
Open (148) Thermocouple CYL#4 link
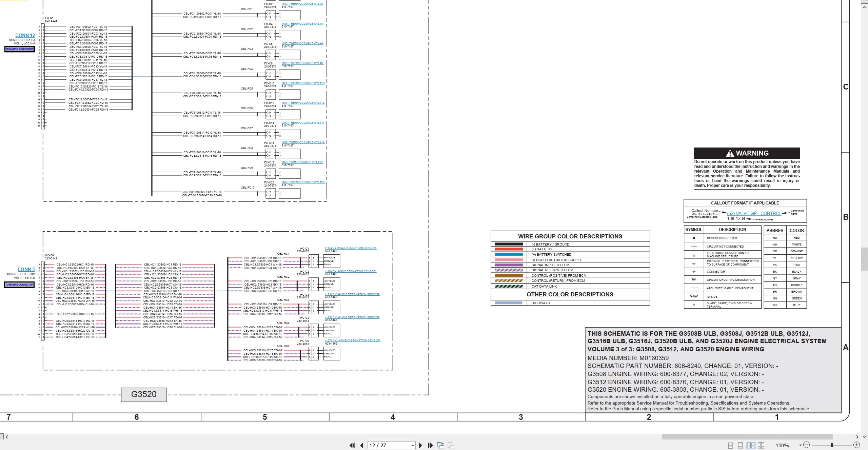[302, 24]
